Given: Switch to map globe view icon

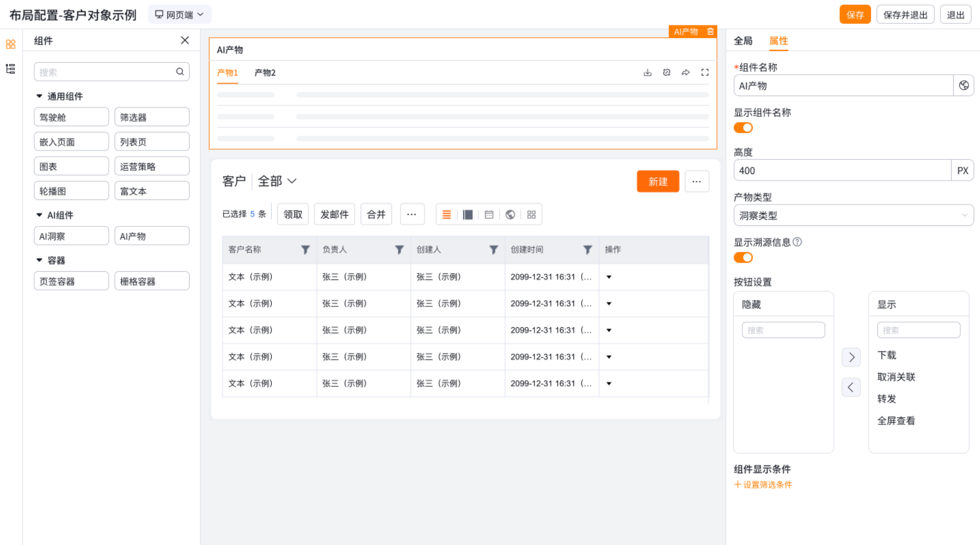Looking at the screenshot, I should (510, 214).
